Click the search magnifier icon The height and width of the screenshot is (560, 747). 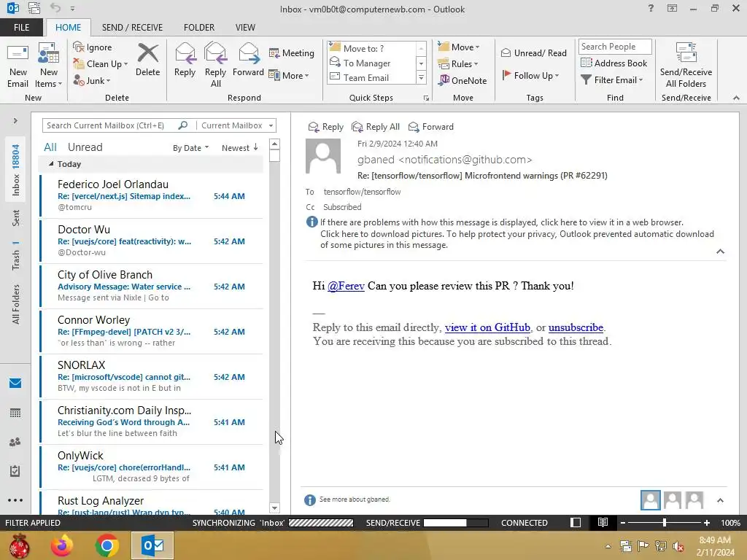(x=183, y=125)
